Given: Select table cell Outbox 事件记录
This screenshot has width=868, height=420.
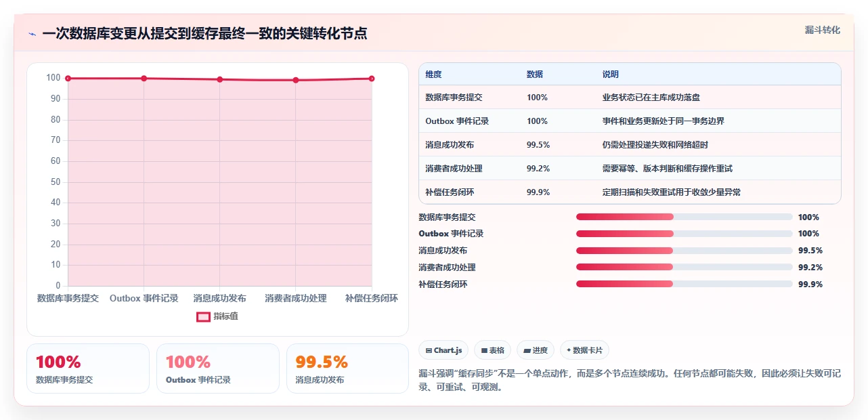Looking at the screenshot, I should 457,121.
